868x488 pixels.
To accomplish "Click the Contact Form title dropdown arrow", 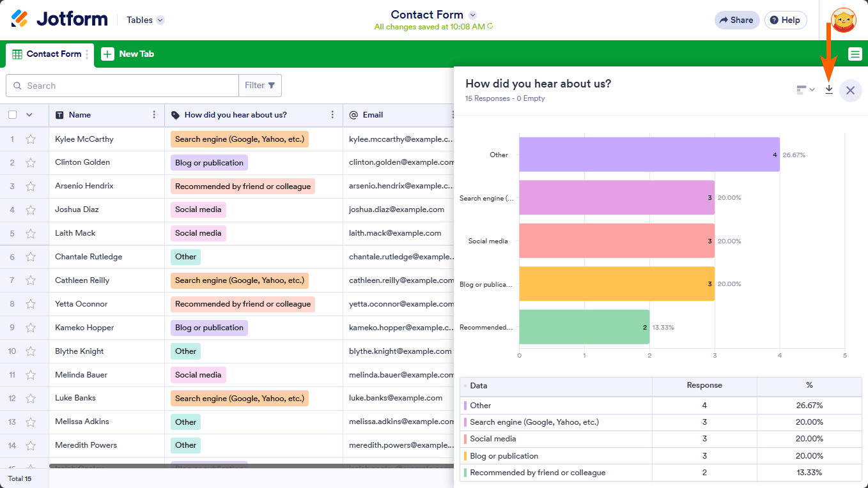I will (472, 15).
